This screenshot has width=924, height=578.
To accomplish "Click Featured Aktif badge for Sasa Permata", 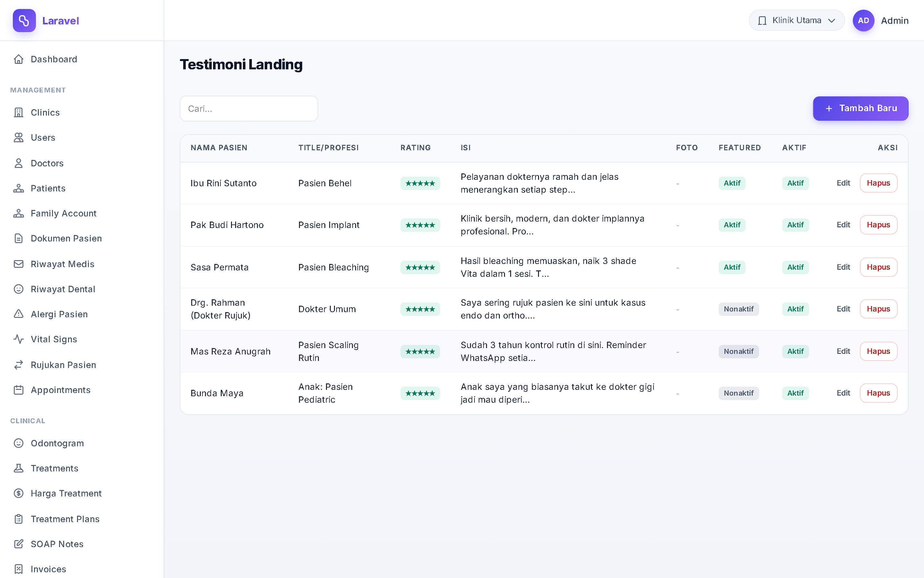I will tap(732, 267).
